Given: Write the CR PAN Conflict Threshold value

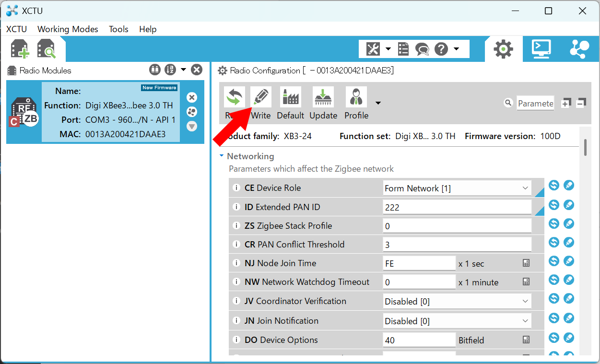Looking at the screenshot, I should [x=569, y=242].
